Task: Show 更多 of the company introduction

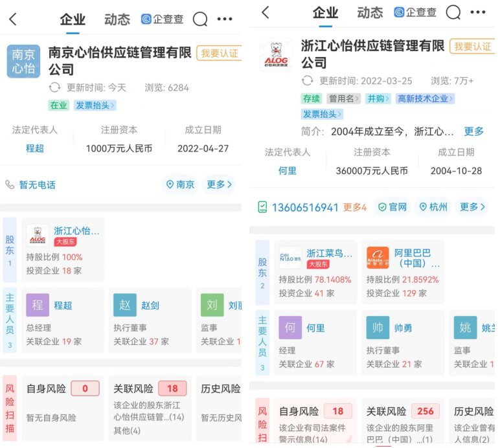Action: pyautogui.click(x=474, y=131)
